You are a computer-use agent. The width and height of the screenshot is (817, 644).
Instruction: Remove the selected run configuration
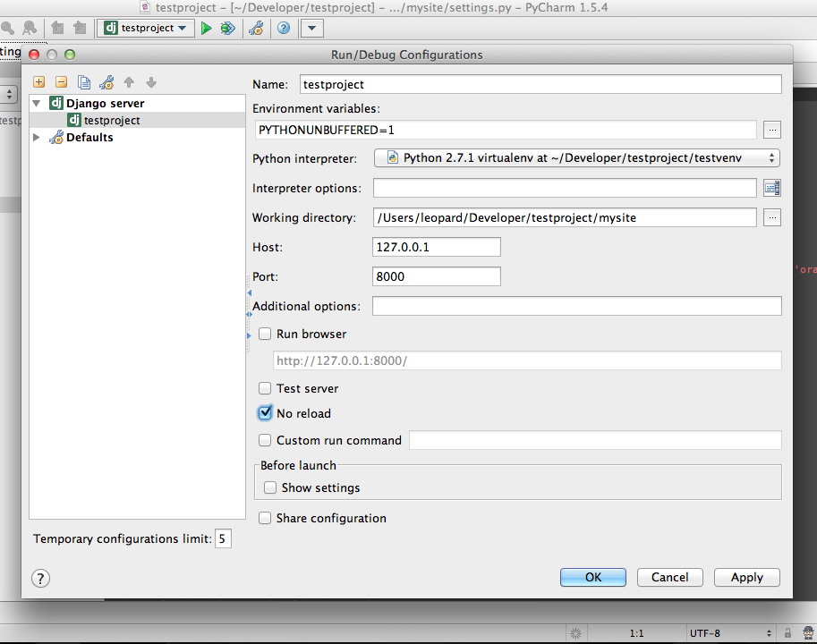click(61, 81)
